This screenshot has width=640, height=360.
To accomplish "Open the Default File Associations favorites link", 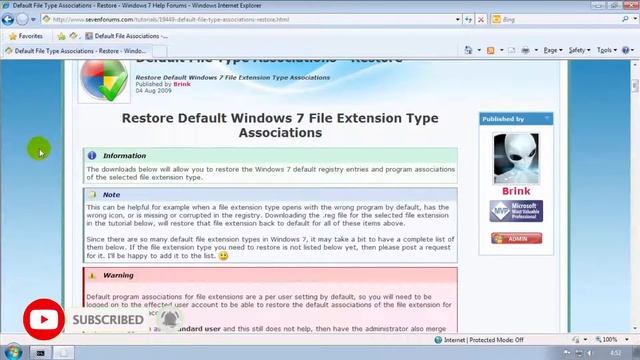I will 127,36.
